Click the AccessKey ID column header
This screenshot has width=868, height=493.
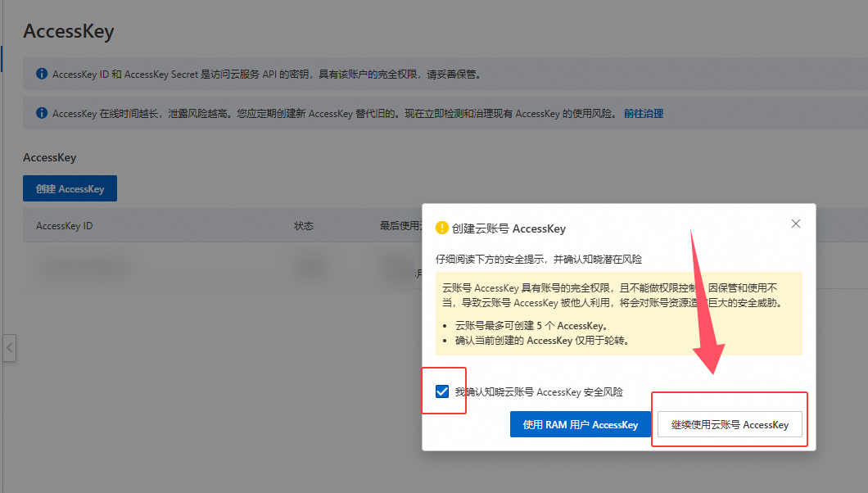pyautogui.click(x=64, y=226)
